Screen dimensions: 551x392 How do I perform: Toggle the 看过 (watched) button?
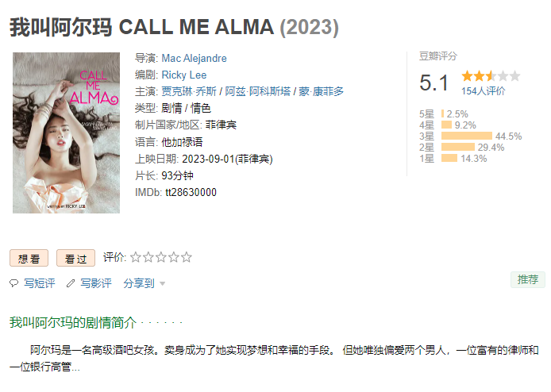pyautogui.click(x=75, y=258)
